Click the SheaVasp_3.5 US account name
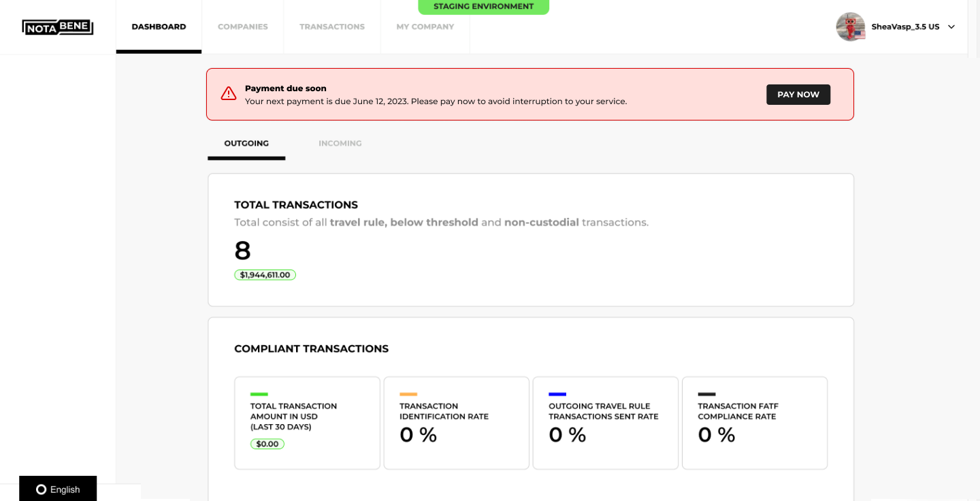980x501 pixels. 905,27
